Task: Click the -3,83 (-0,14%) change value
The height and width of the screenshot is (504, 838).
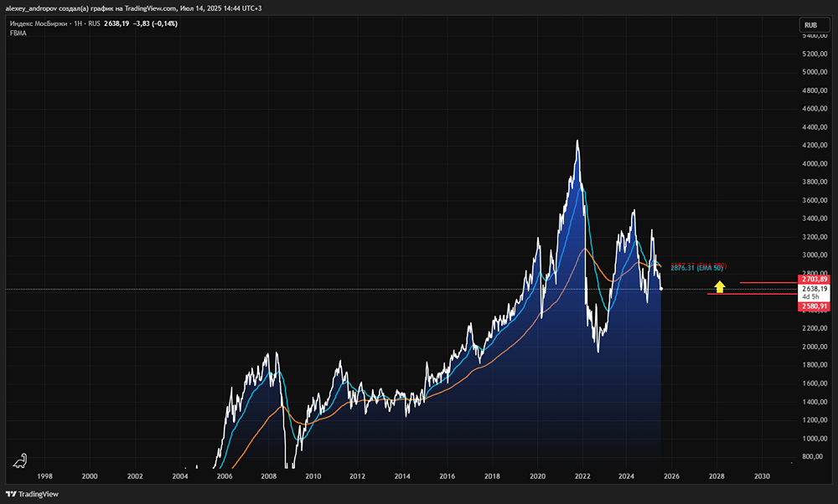Action: point(156,23)
